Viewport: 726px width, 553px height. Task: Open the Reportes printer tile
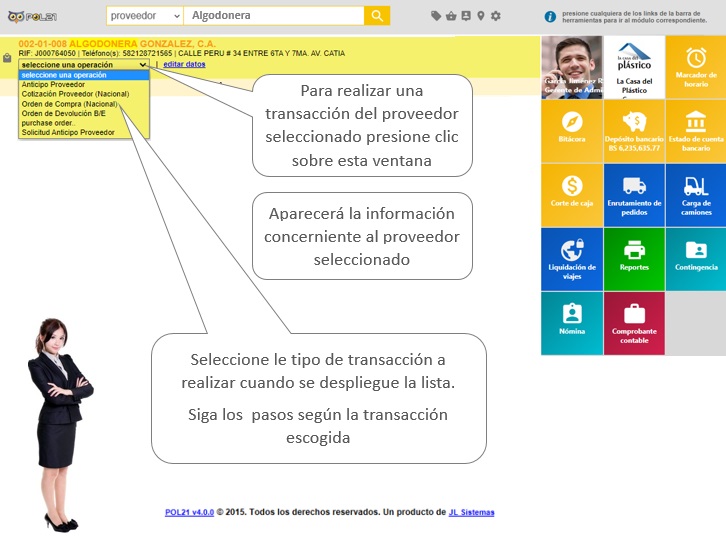click(634, 259)
